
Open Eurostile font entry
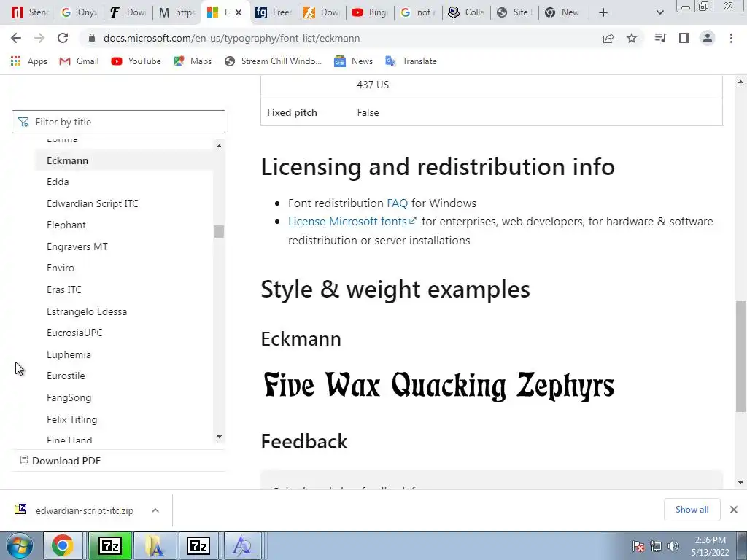tap(66, 376)
